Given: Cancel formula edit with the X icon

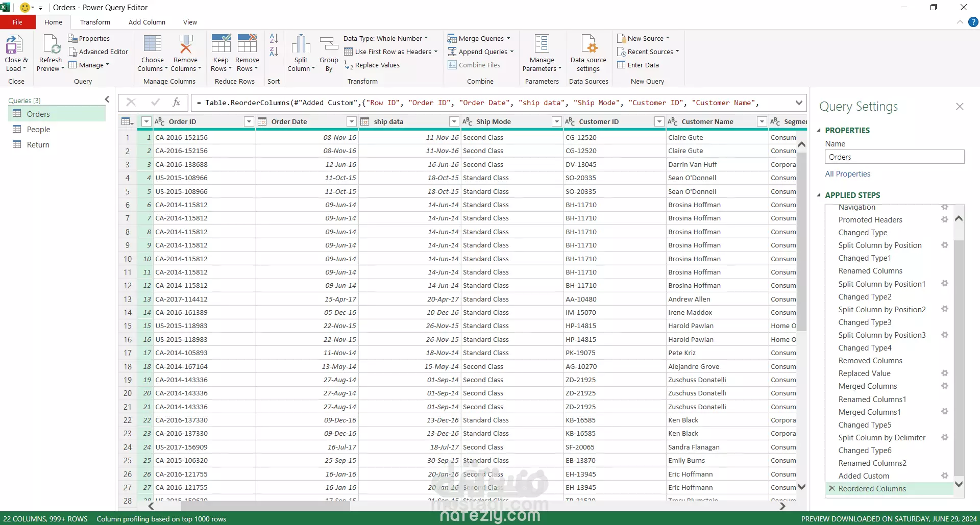Looking at the screenshot, I should click(131, 103).
